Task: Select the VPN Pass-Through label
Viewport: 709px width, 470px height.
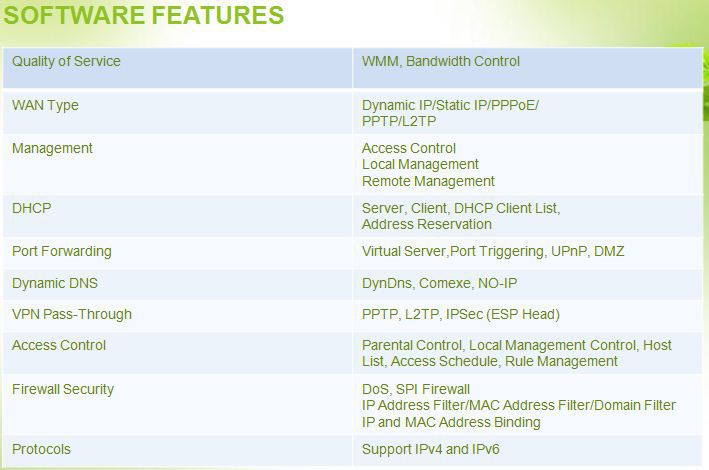Action: [72, 314]
